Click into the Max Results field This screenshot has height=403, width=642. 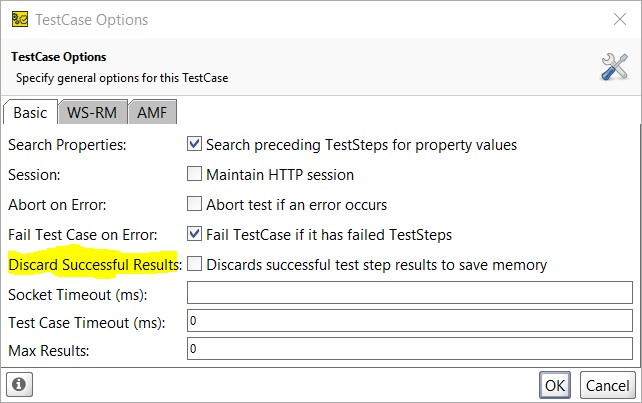pyautogui.click(x=409, y=349)
